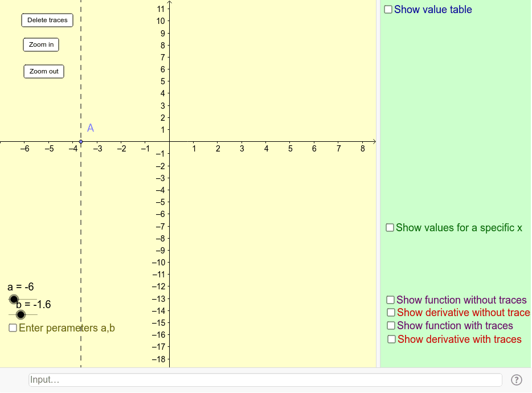The height and width of the screenshot is (393, 532).
Task: Toggle Show derivative without traces
Action: (391, 312)
